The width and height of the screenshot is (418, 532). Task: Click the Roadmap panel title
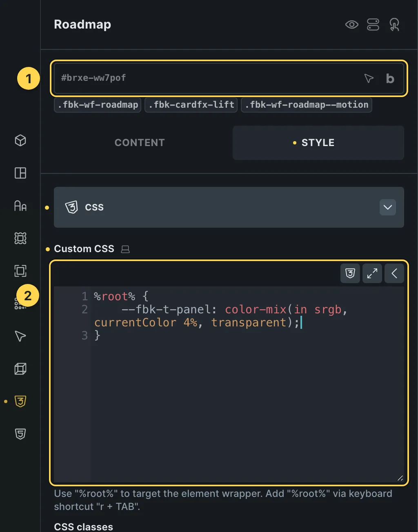(x=82, y=24)
